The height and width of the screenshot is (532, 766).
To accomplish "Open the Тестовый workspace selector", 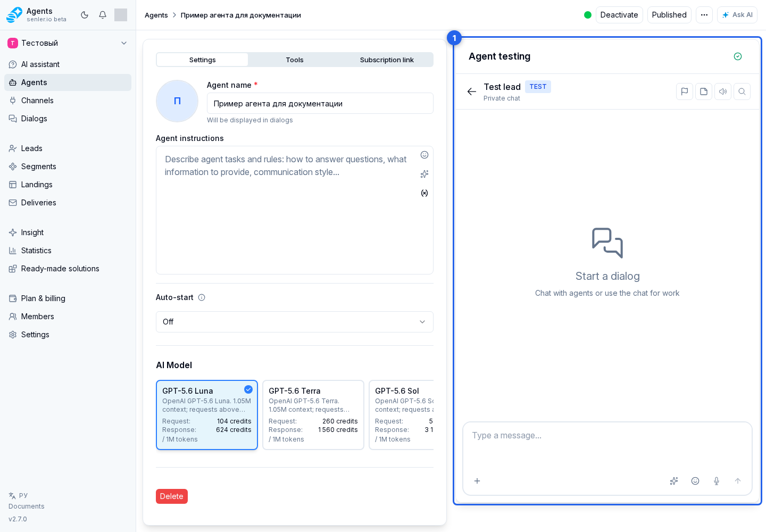I will (68, 43).
